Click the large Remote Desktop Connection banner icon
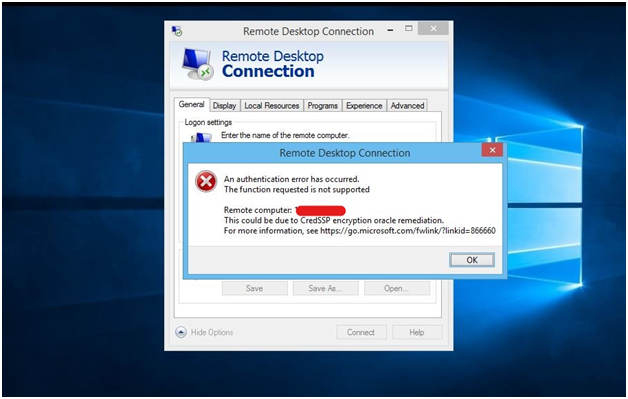This screenshot has height=399, width=628. 198,64
